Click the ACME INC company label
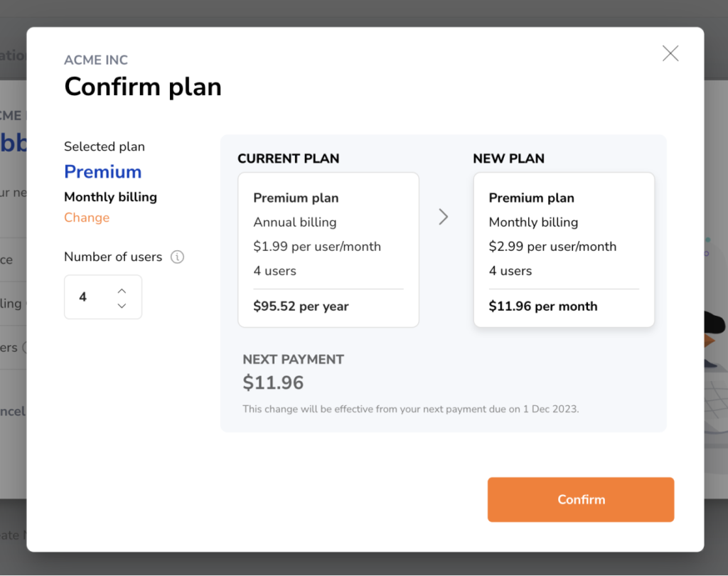The height and width of the screenshot is (576, 728). click(x=96, y=60)
